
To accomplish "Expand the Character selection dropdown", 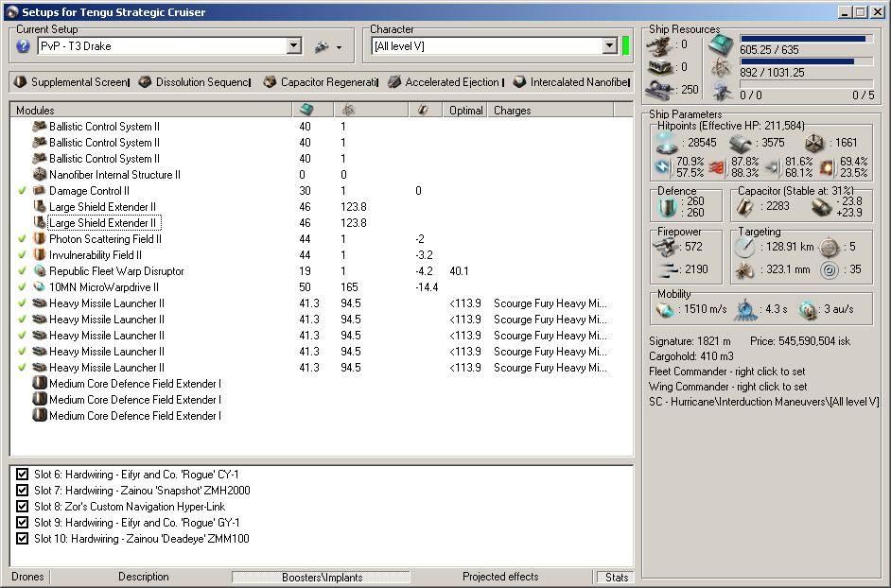I will coord(609,46).
